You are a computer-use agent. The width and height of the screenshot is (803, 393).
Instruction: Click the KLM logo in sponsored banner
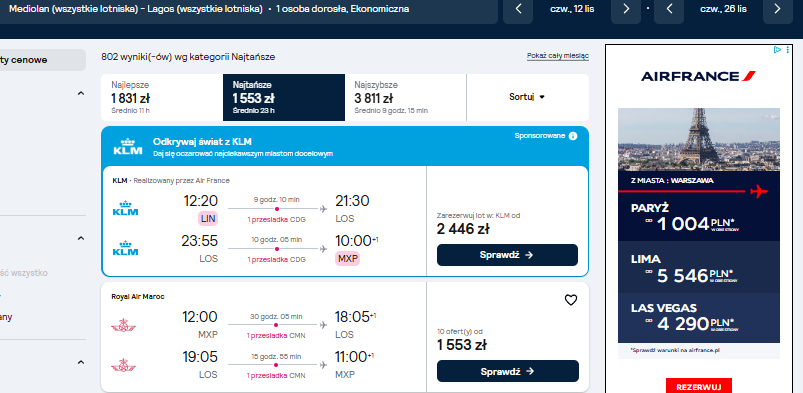tap(125, 146)
